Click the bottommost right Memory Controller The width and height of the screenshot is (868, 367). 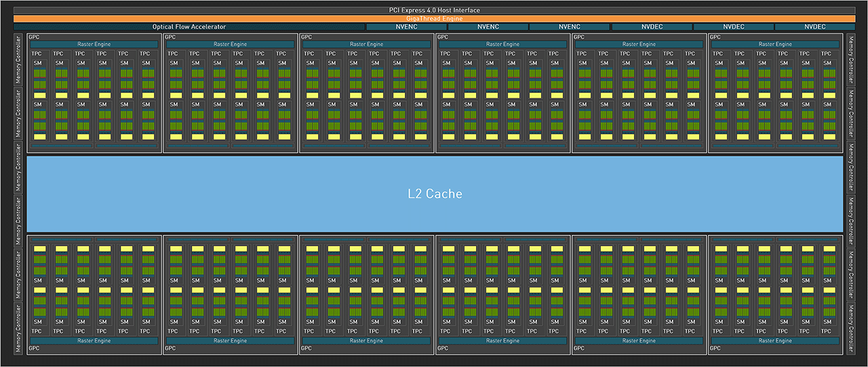click(x=851, y=329)
